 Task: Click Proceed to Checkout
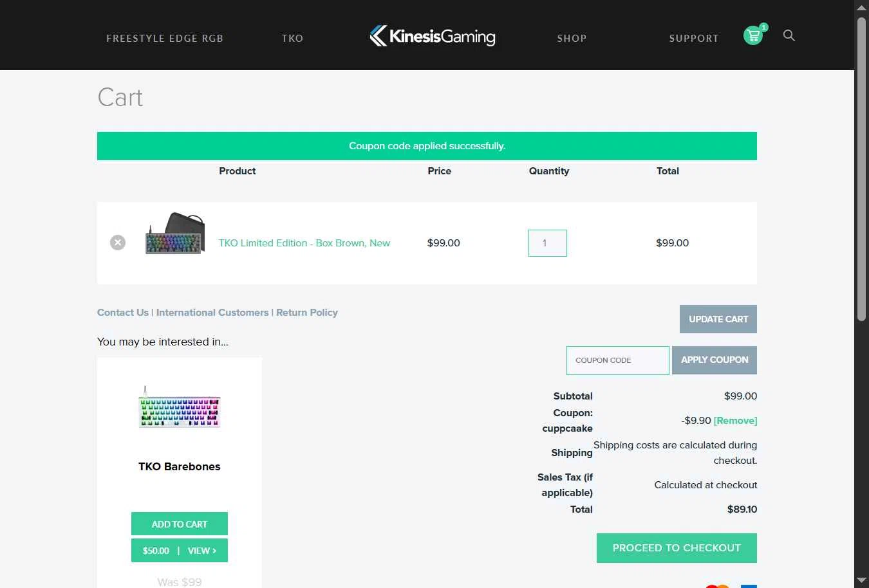point(677,548)
